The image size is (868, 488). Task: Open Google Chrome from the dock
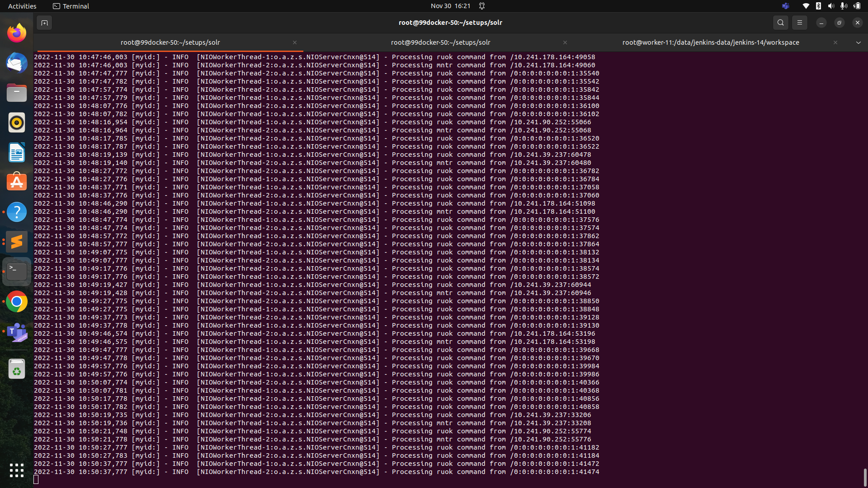(x=16, y=301)
